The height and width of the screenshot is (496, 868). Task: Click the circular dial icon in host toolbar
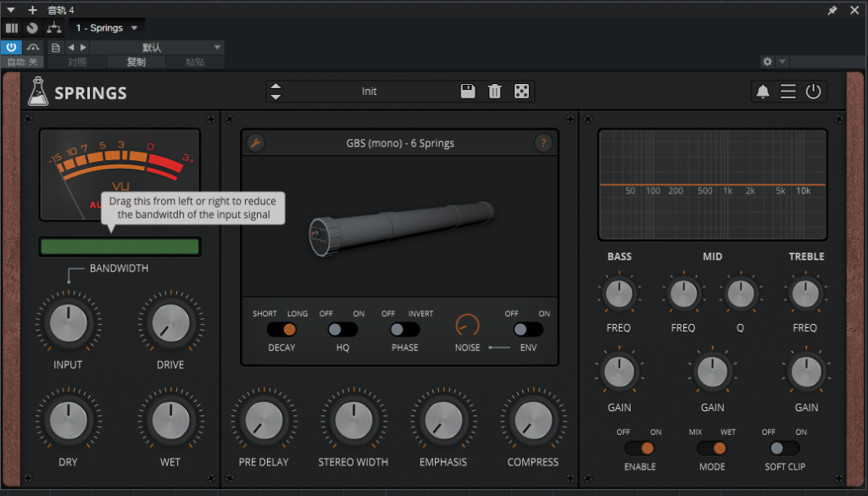click(33, 28)
